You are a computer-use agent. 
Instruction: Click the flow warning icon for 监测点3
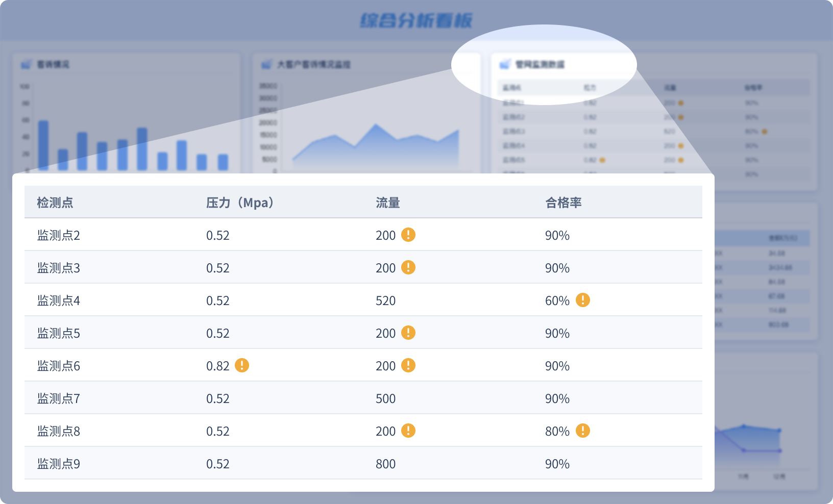click(x=408, y=267)
